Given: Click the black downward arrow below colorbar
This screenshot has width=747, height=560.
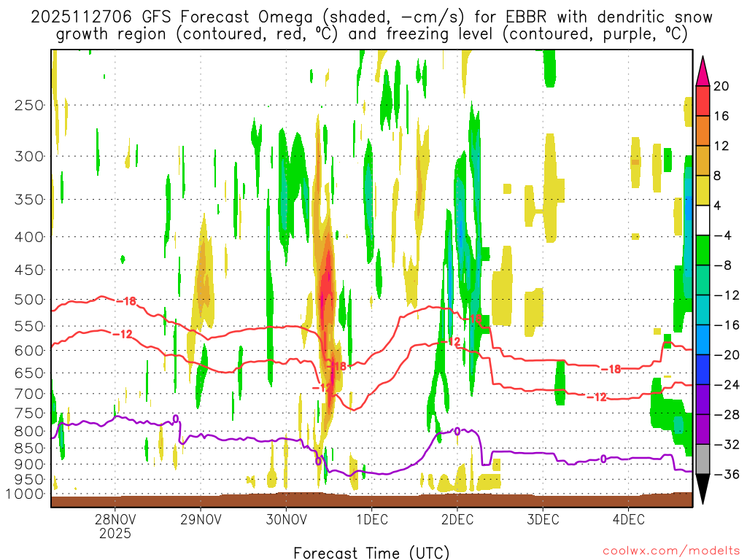Looking at the screenshot, I should tap(703, 489).
